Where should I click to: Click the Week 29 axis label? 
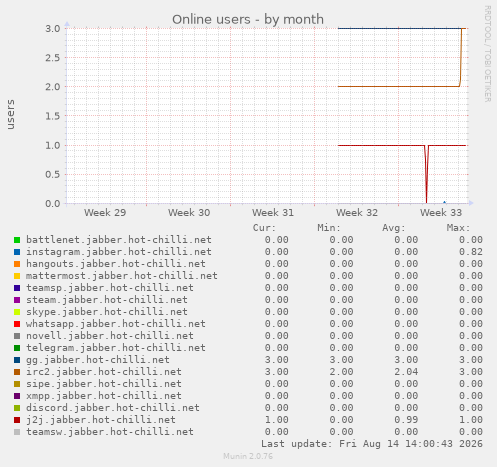click(x=105, y=213)
